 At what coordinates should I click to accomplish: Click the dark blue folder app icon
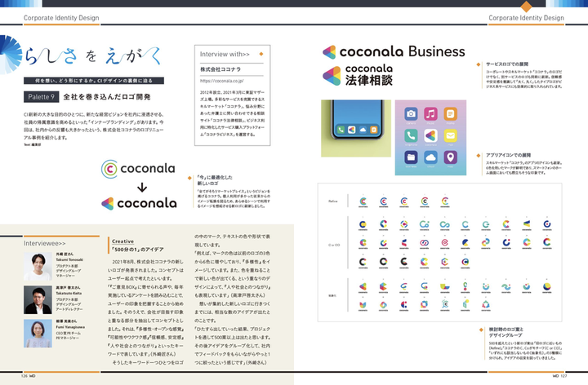pos(411,157)
